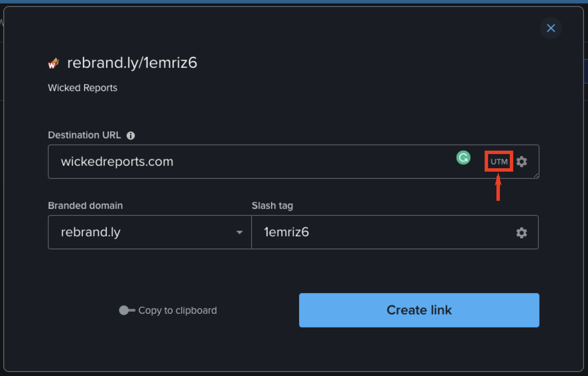Click the resize handle on URL field

coord(536,176)
